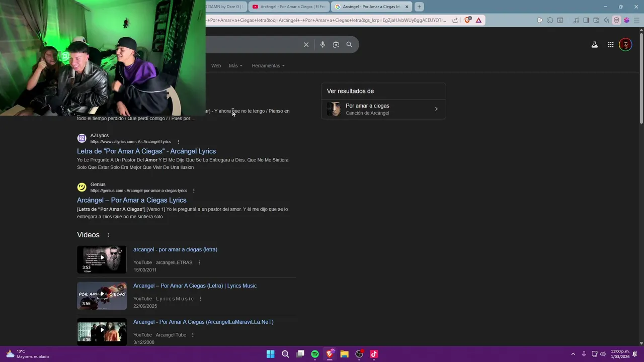
Task: Open Spotify from the taskbar
Action: pyautogui.click(x=315, y=354)
